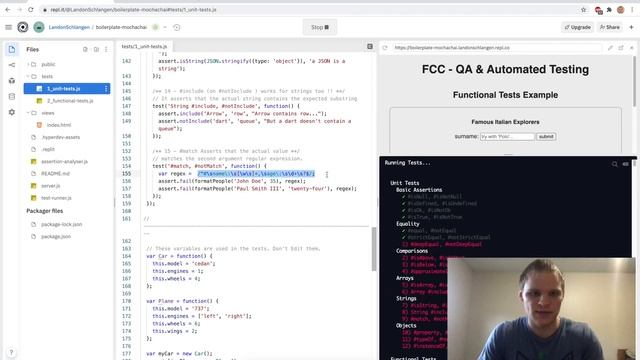Open the Help question mark icon
The width and height of the screenshot is (640, 360).
click(11, 352)
